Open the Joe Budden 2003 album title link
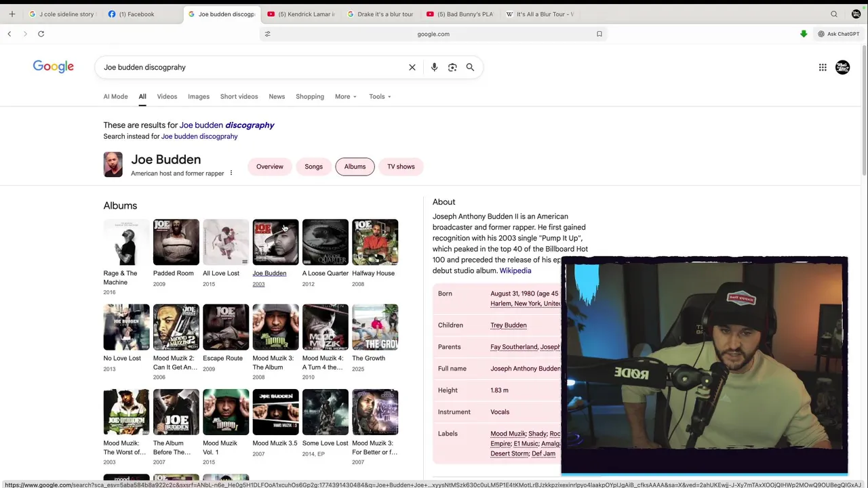This screenshot has width=868, height=488. [x=269, y=273]
